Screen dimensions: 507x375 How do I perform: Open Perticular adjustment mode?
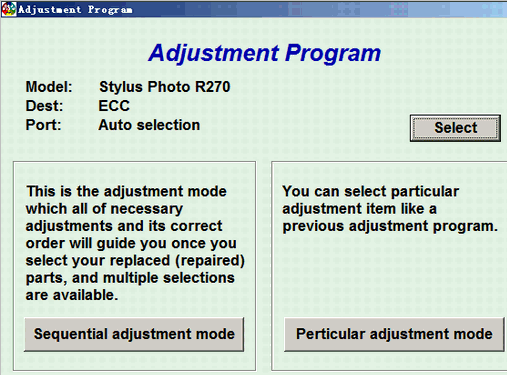tap(394, 334)
